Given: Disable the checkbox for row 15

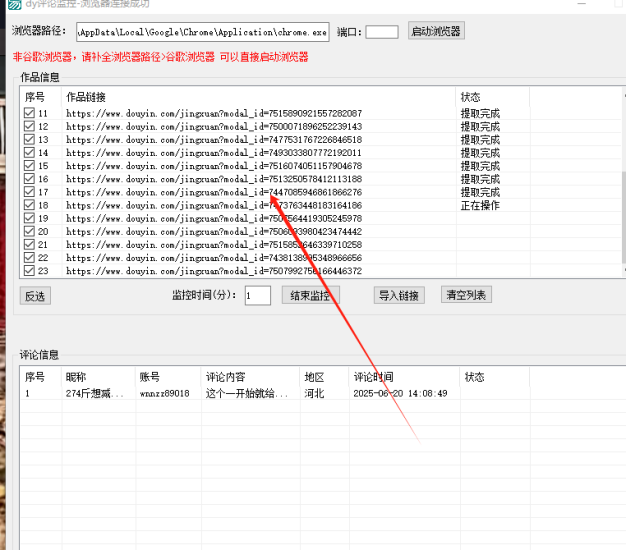Looking at the screenshot, I should point(29,166).
